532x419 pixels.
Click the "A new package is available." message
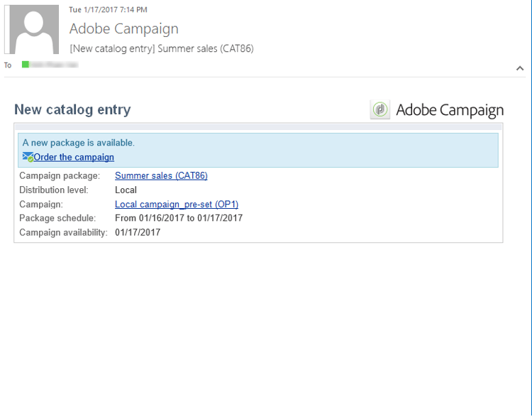pyautogui.click(x=78, y=143)
